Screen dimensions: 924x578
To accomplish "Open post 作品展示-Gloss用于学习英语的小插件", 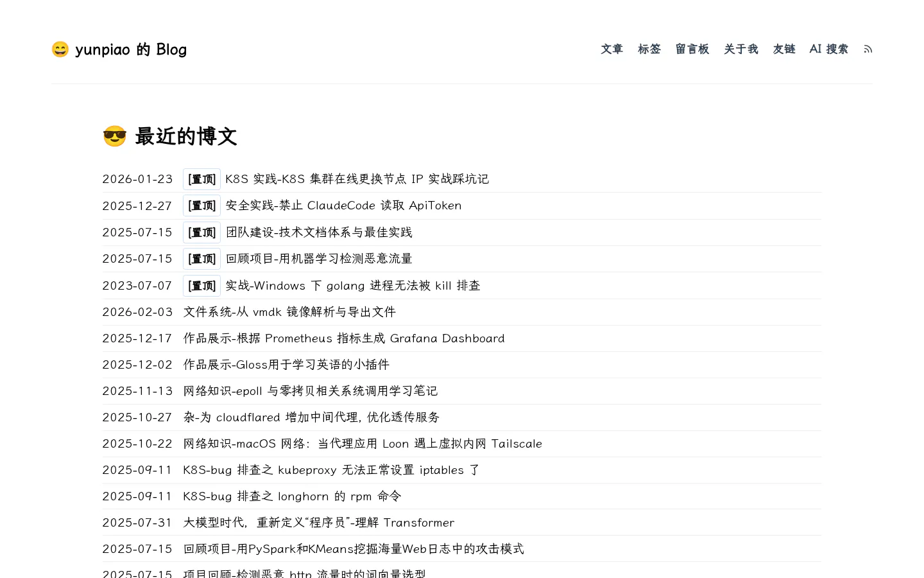I will click(287, 365).
